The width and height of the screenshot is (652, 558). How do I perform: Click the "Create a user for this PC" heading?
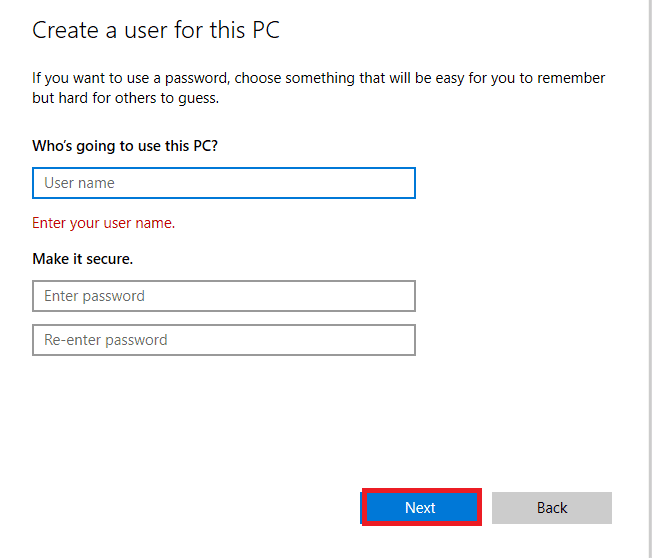tap(156, 30)
